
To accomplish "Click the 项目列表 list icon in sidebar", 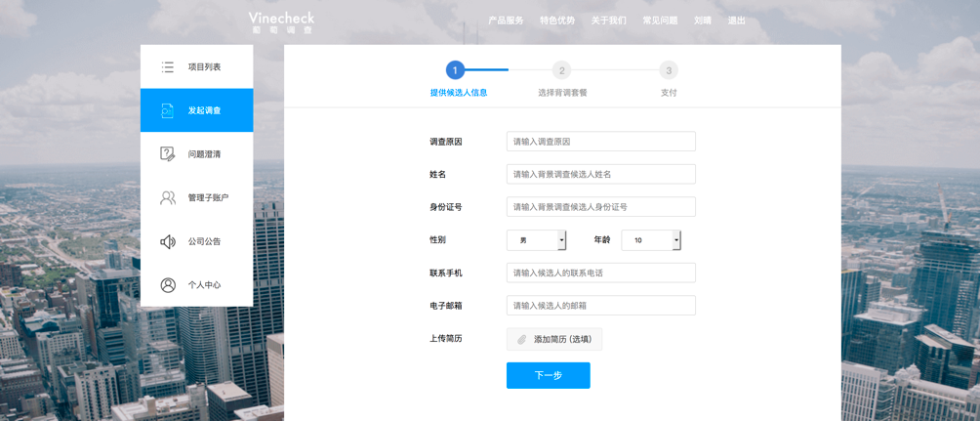I will pyautogui.click(x=168, y=67).
